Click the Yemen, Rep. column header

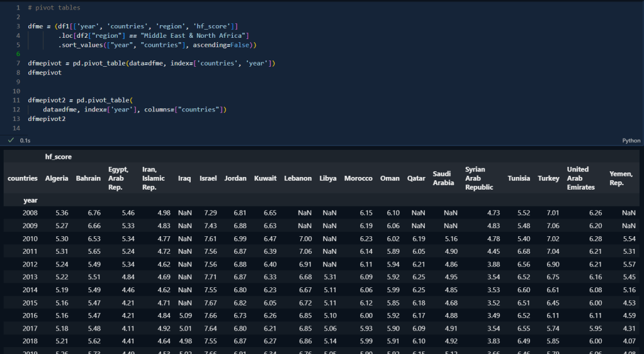[620, 178]
